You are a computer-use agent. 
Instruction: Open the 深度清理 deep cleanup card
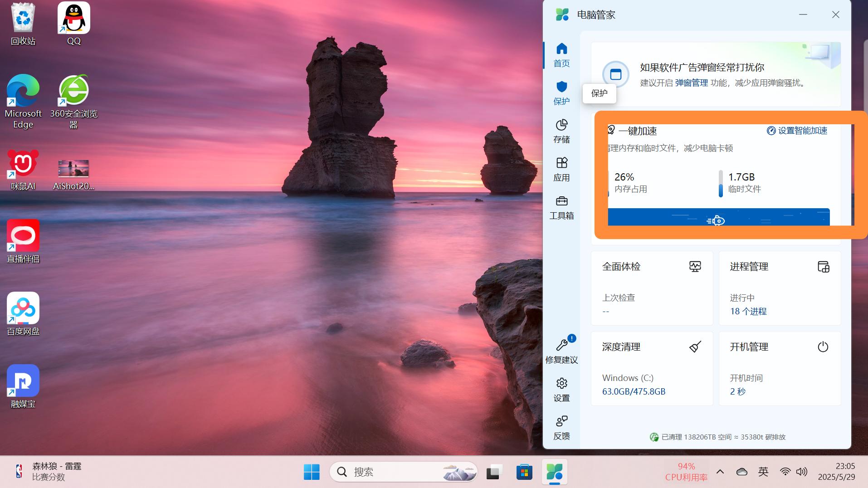point(652,368)
